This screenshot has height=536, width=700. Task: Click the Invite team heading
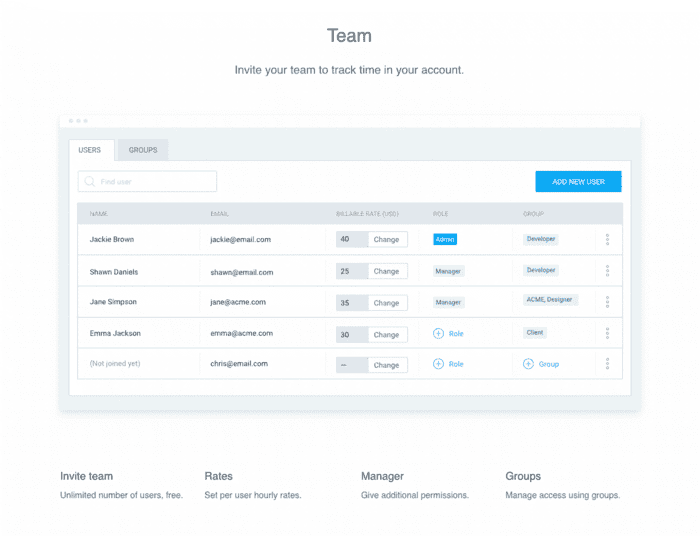(x=87, y=476)
